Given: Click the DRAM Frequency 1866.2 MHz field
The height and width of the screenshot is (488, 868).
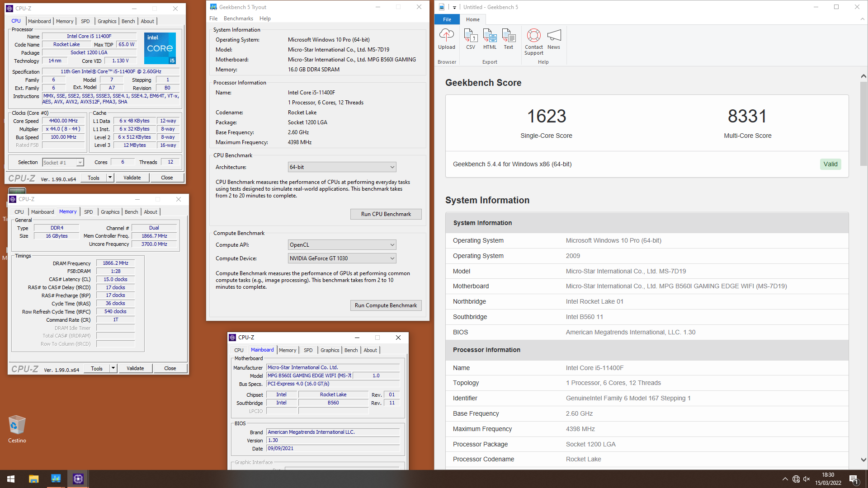Looking at the screenshot, I should click(115, 263).
